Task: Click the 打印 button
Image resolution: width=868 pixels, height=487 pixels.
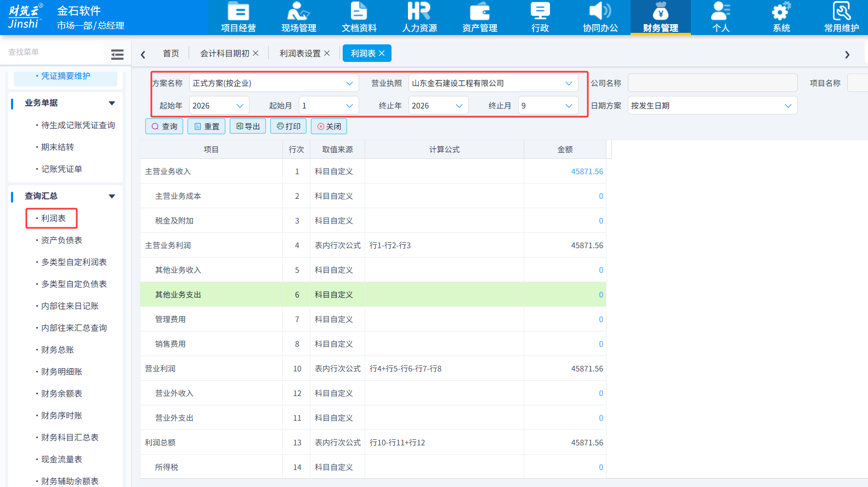Action: tap(288, 126)
